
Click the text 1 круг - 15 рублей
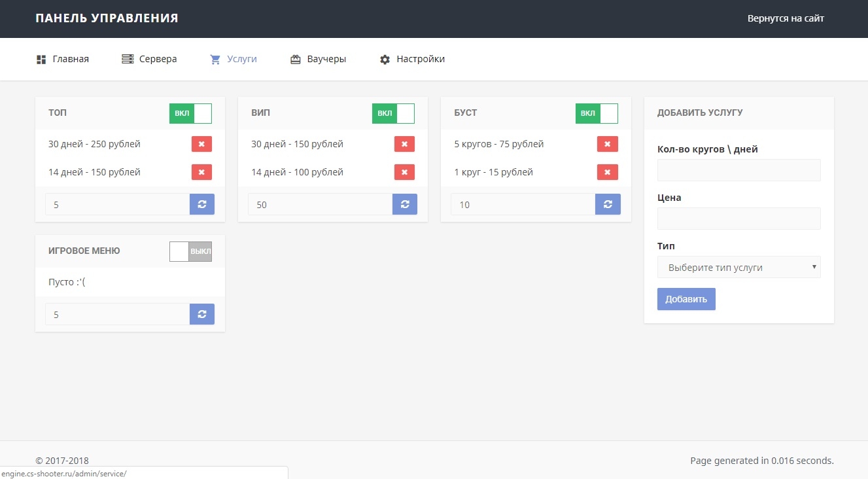coord(494,172)
